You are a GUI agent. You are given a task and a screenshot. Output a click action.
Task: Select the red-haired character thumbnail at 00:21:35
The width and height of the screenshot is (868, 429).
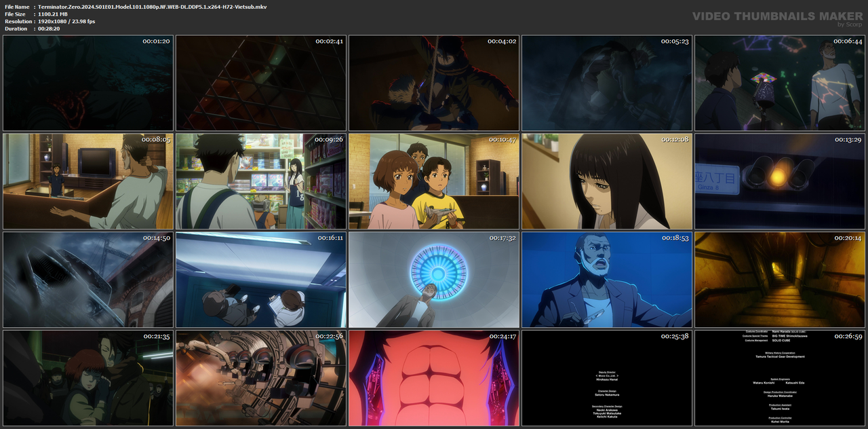(x=88, y=378)
